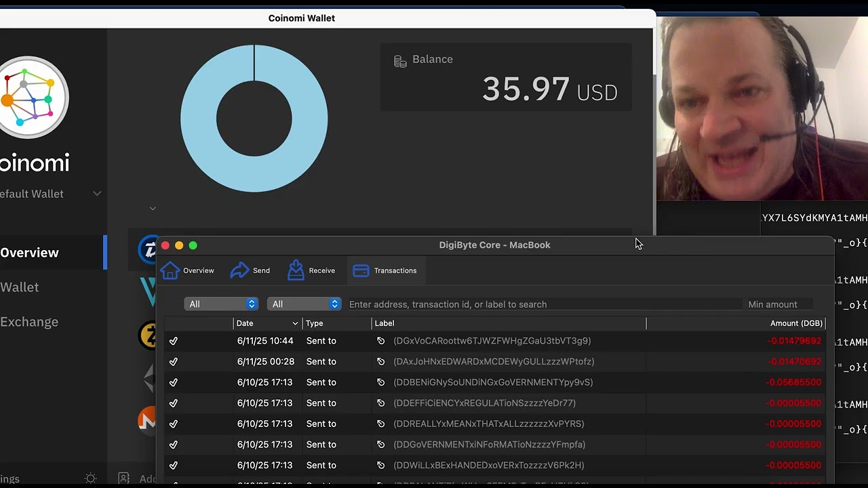The width and height of the screenshot is (868, 488).
Task: Sort by the Label column header
Action: pos(509,323)
